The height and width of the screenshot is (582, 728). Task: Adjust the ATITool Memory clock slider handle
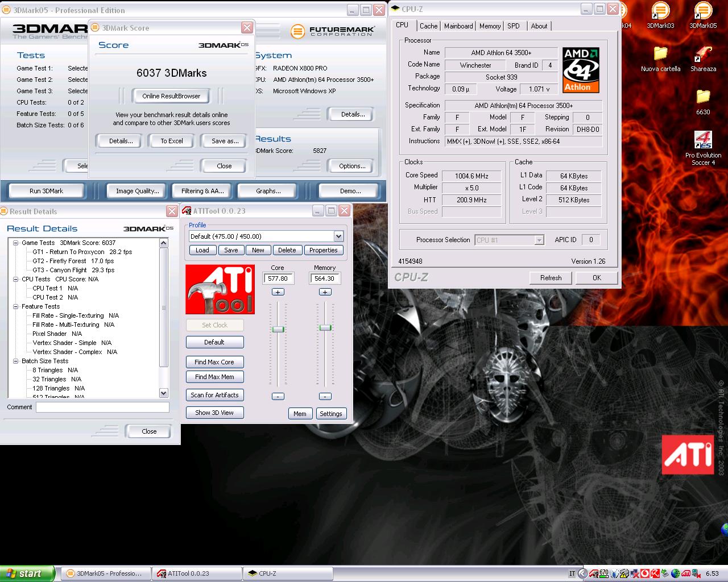[x=325, y=327]
